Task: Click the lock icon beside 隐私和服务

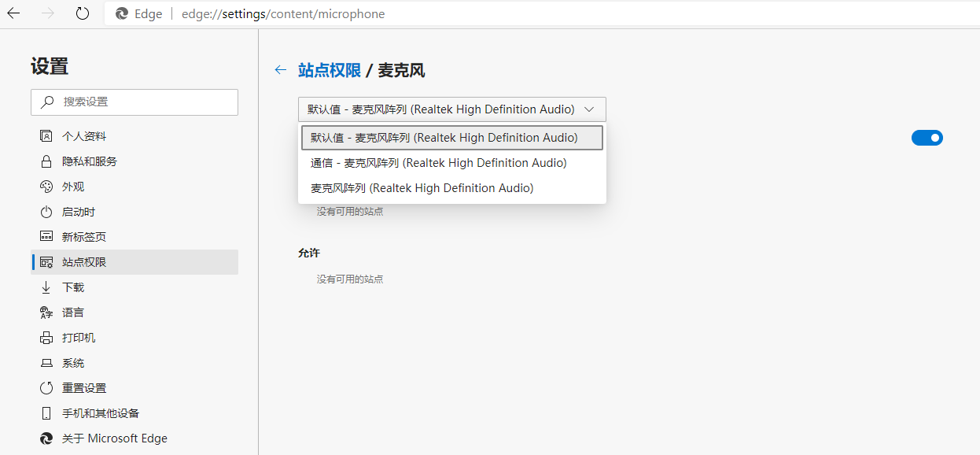Action: [46, 161]
